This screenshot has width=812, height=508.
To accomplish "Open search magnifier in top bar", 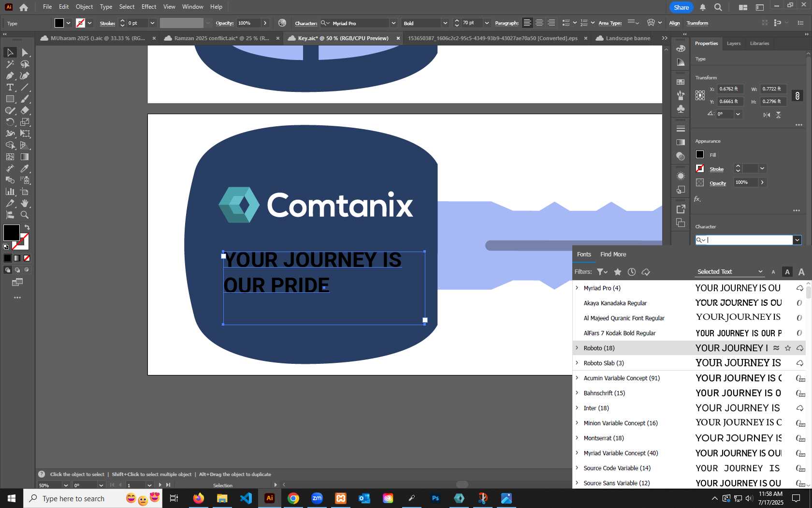I will point(718,7).
